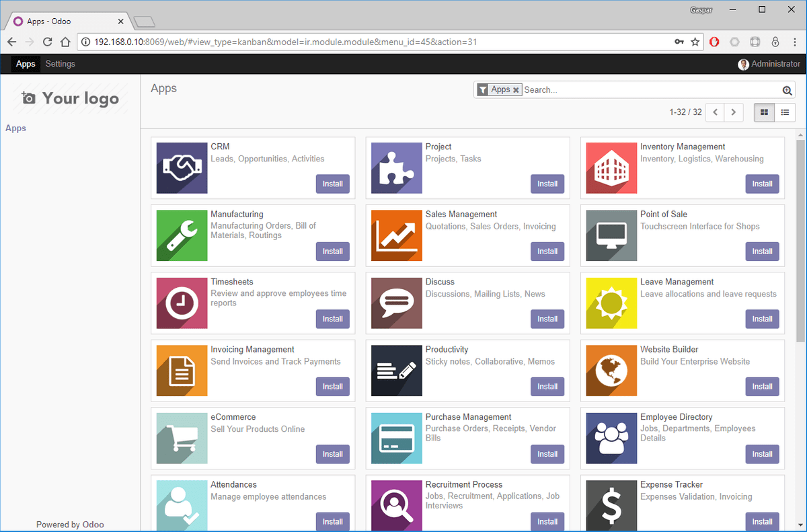Click the saved password key icon

[x=679, y=42]
